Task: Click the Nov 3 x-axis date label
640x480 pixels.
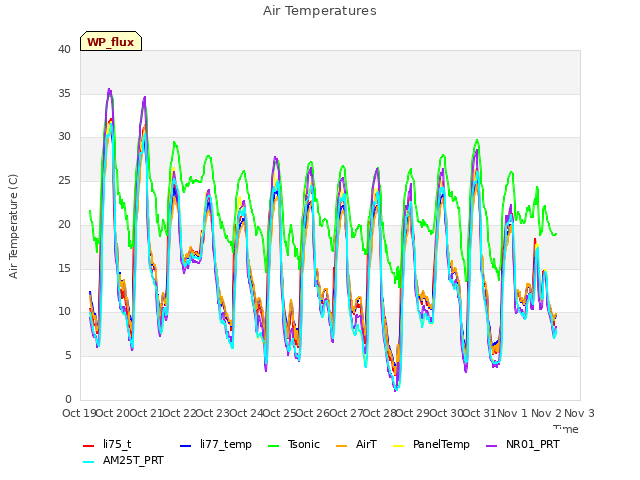Action: click(x=579, y=413)
